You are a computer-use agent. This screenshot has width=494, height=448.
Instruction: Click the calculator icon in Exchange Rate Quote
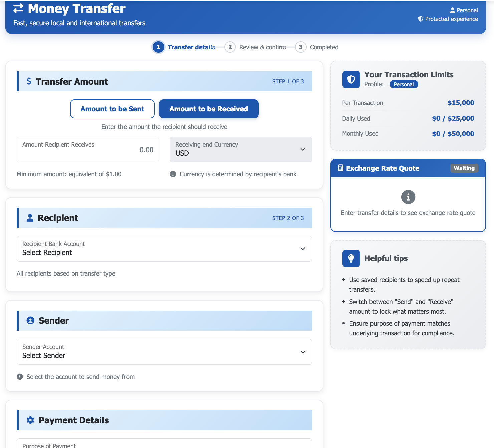click(341, 168)
